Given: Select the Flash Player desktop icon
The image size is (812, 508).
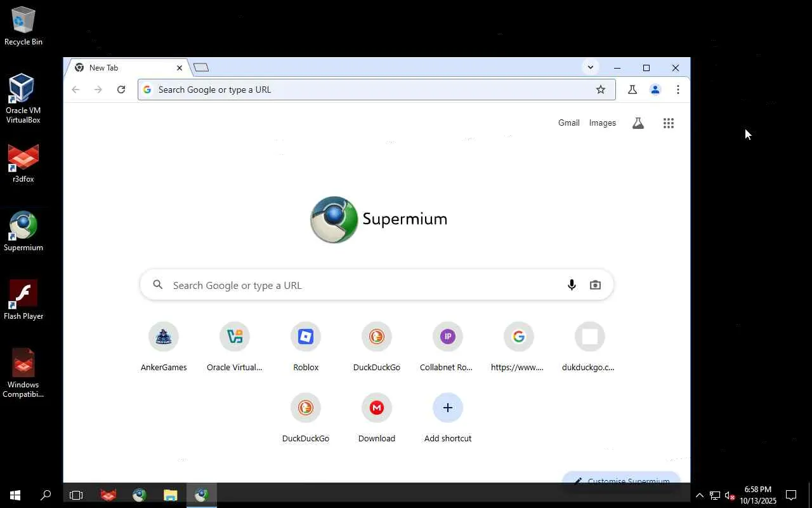Looking at the screenshot, I should (23, 300).
